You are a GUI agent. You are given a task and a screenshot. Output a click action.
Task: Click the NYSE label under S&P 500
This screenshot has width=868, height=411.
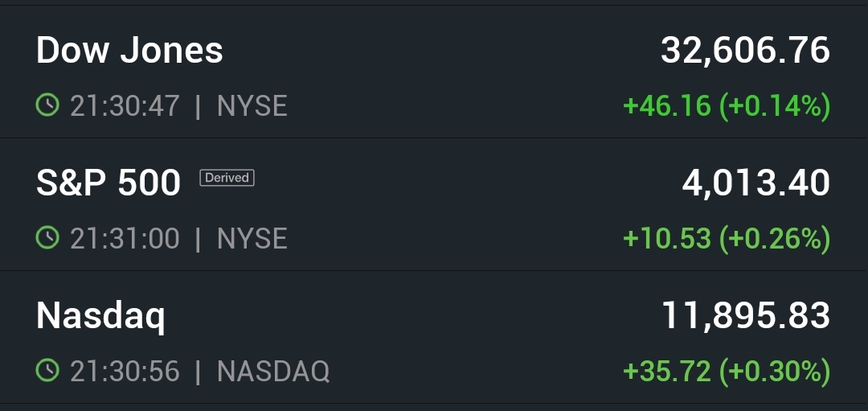point(252,239)
